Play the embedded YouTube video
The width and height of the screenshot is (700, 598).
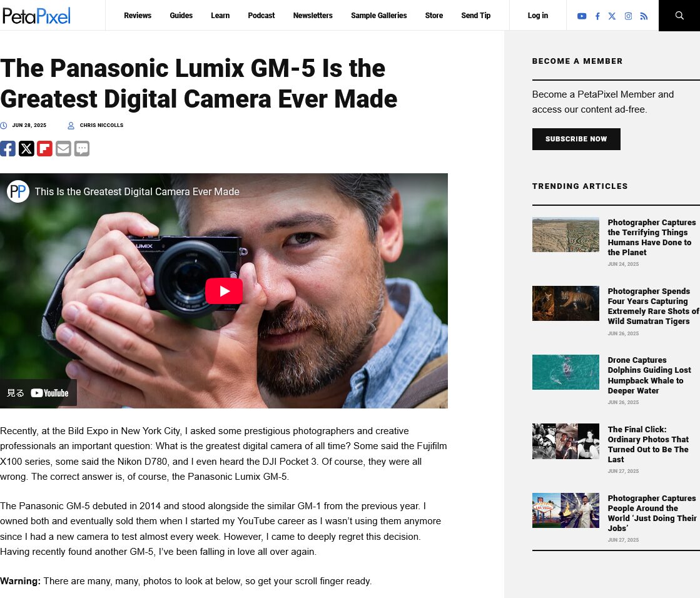(224, 291)
